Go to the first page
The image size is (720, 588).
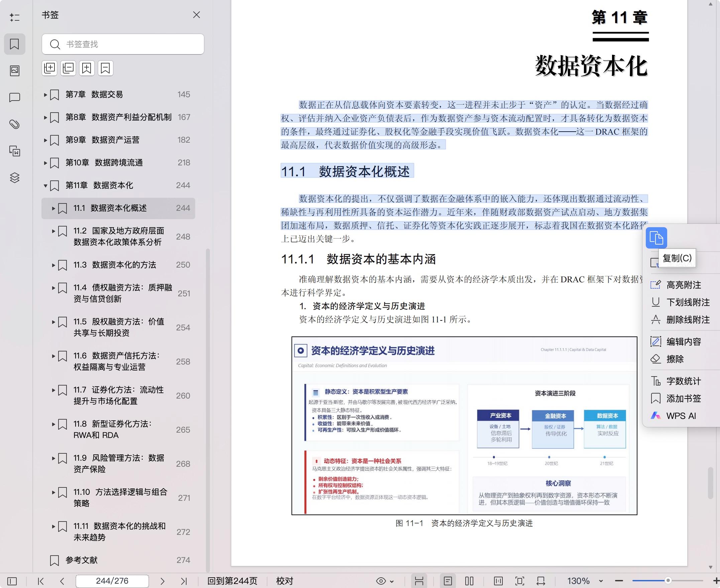point(41,581)
